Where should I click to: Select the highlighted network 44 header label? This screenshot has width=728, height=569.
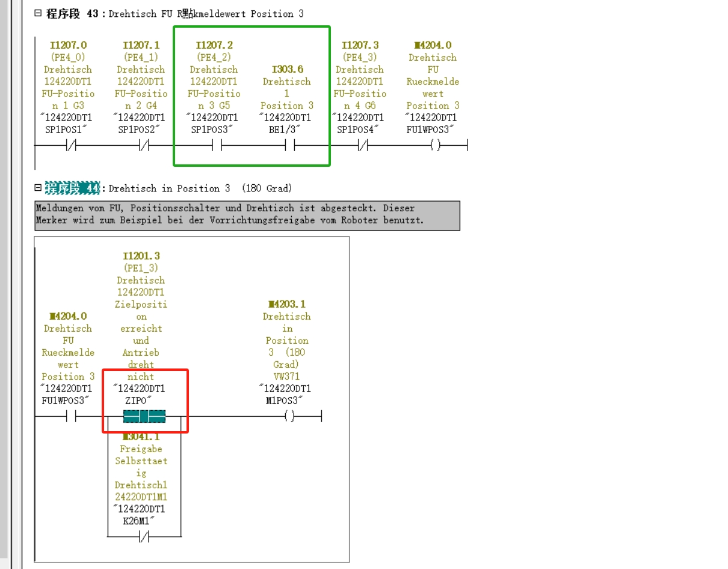[x=73, y=188]
